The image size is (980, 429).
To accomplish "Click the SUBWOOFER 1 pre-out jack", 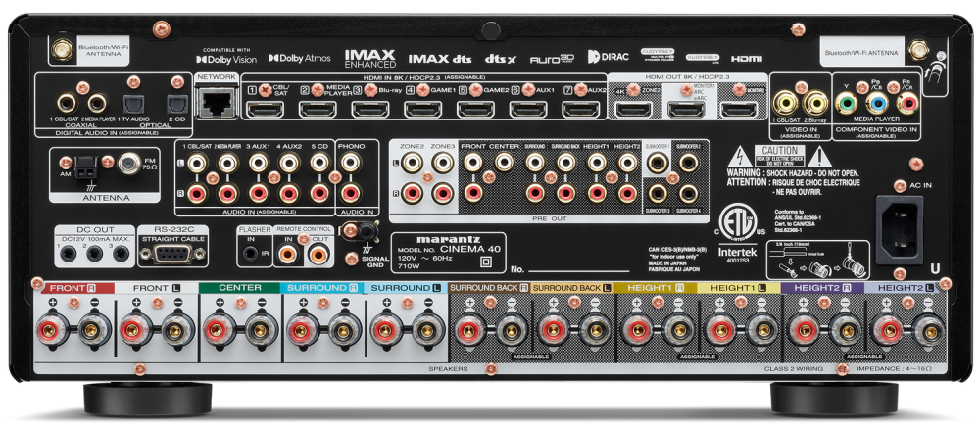I will point(658,164).
